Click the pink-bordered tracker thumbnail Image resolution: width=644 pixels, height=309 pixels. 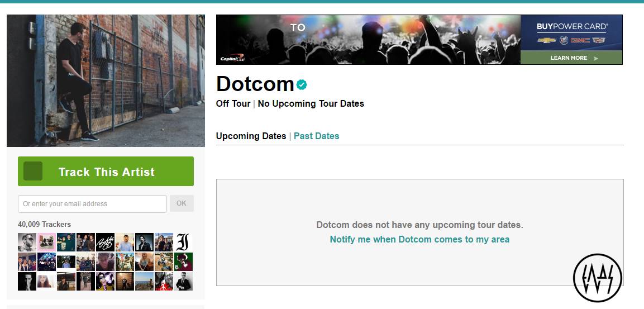[46, 243]
